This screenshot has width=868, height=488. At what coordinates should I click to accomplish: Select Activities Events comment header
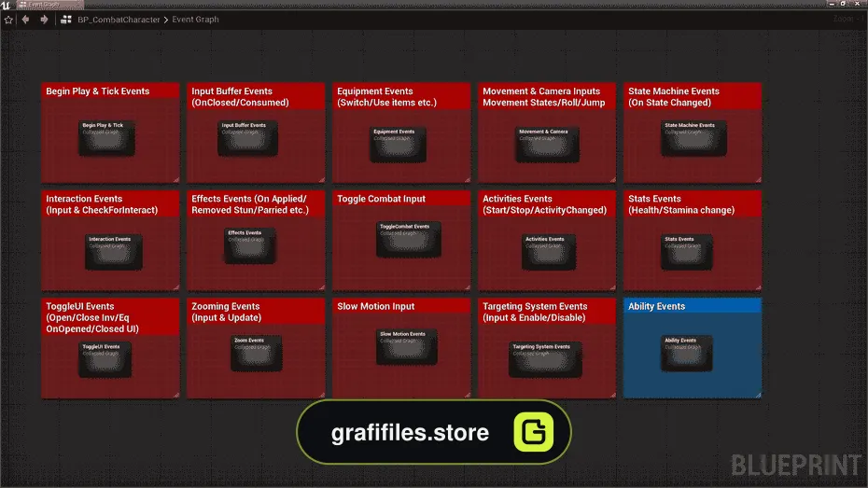[x=547, y=204]
